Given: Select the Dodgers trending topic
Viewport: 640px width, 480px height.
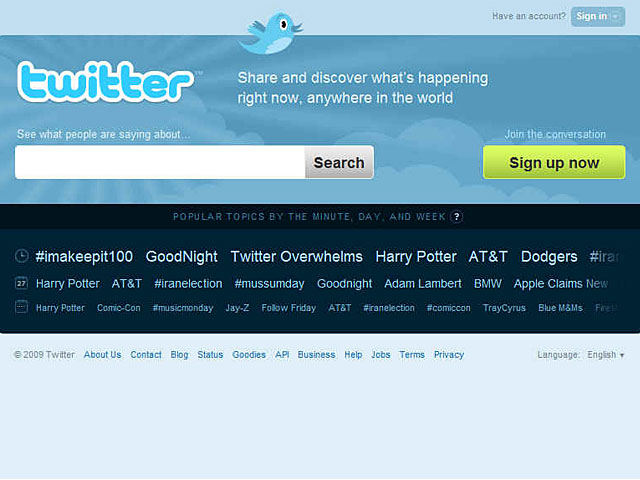Looking at the screenshot, I should coord(549,257).
